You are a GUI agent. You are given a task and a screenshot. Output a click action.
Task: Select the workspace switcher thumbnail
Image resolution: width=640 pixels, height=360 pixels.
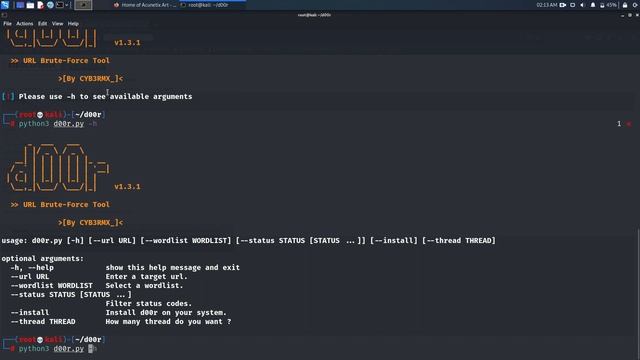(x=83, y=5)
